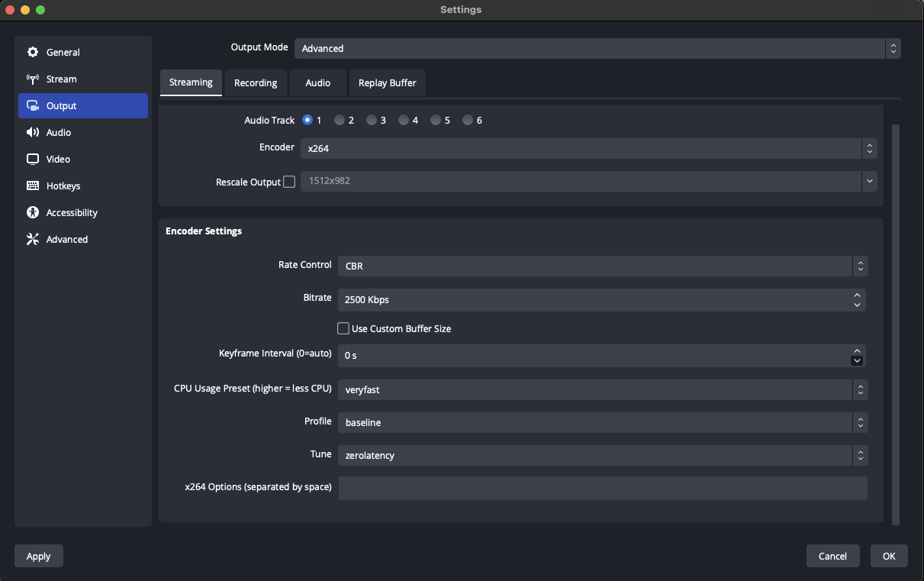
Task: Increase the Bitrate value using its stepper
Action: (x=857, y=295)
